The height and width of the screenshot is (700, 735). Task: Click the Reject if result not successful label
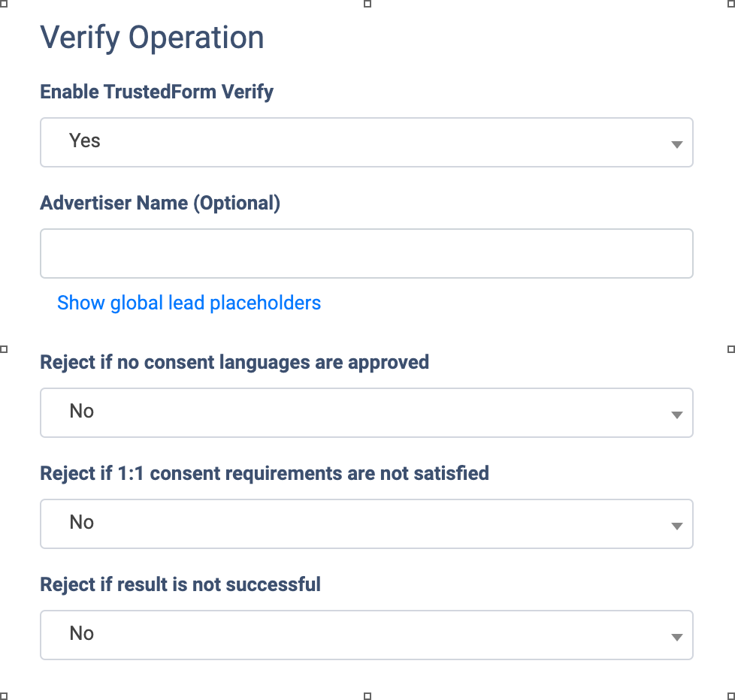pyautogui.click(x=180, y=584)
